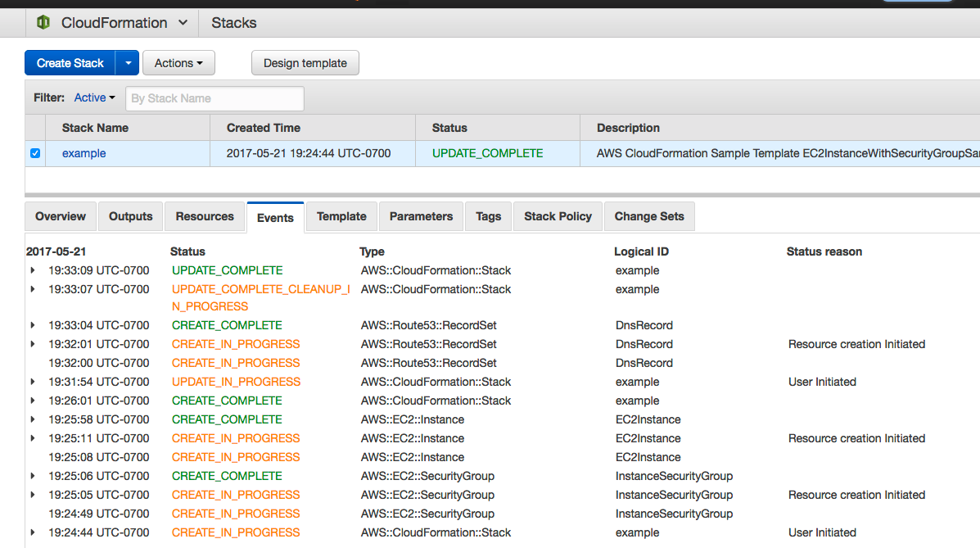This screenshot has height=548, width=980.
Task: Click the 19:32:00 UTC-0700 timestamp
Action: [99, 363]
